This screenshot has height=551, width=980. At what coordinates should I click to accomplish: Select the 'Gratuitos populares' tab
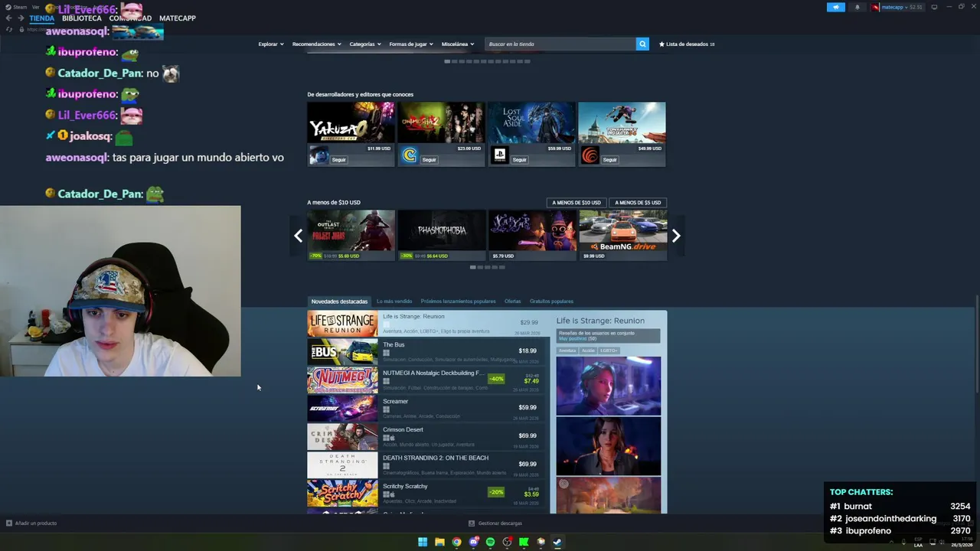click(x=551, y=302)
